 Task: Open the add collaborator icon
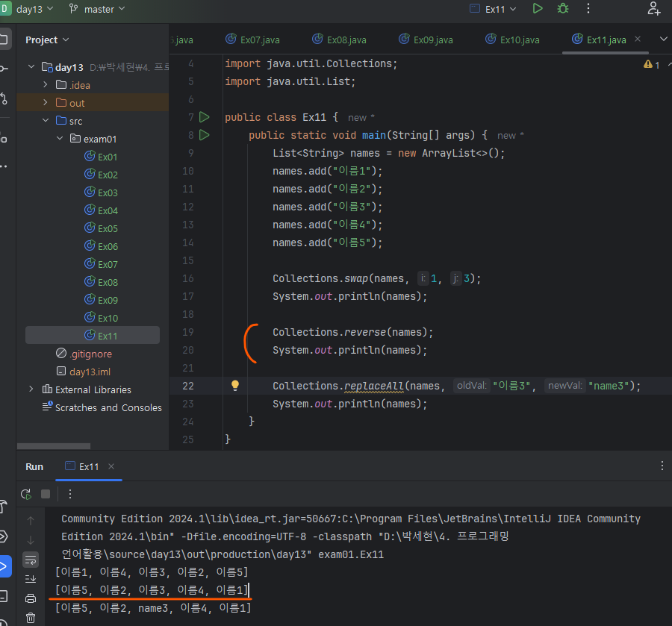point(654,8)
